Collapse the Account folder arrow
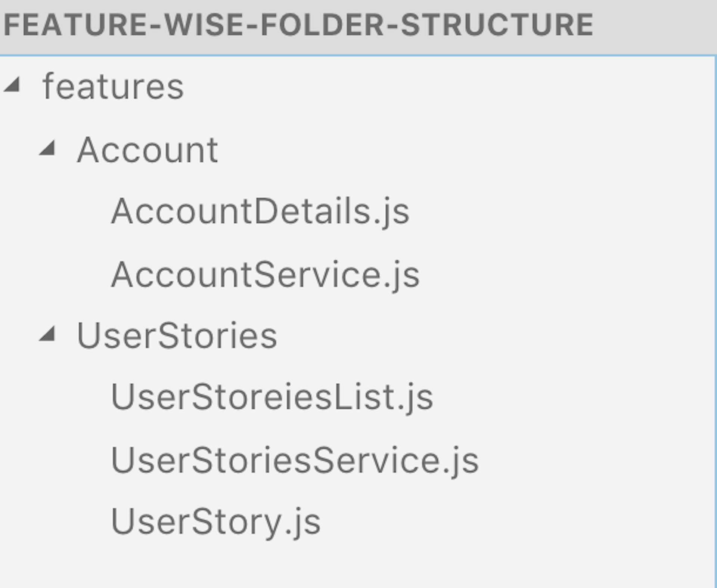717x588 pixels. coord(47,148)
